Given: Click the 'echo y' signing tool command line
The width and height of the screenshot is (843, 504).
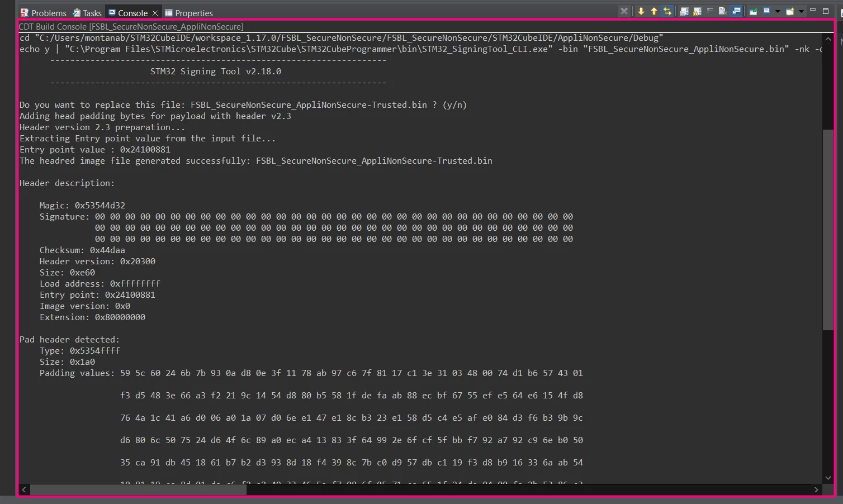Looking at the screenshot, I should [420, 49].
